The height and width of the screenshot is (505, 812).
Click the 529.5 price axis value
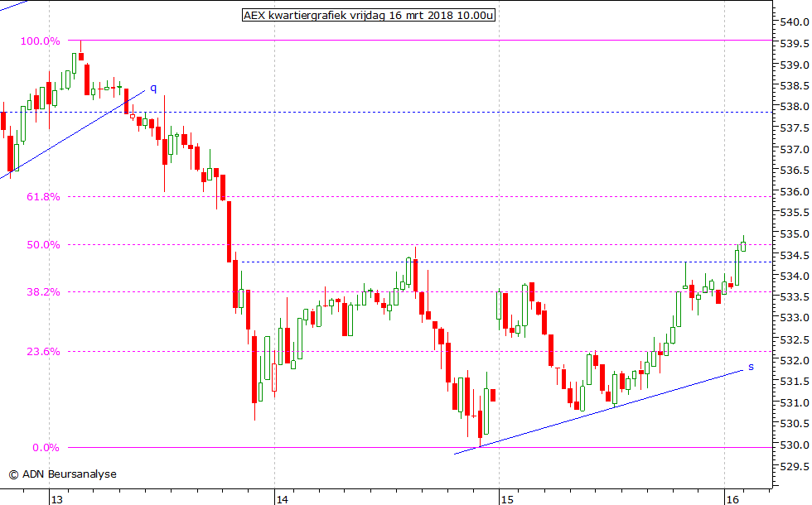795,466
